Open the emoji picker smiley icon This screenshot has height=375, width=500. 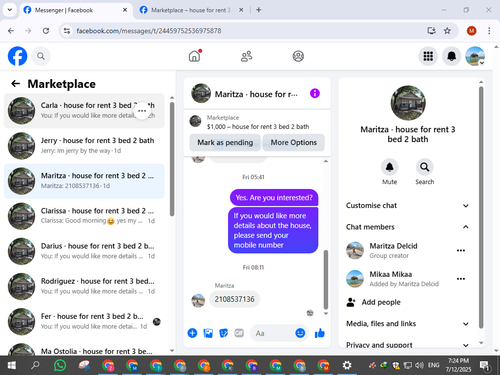click(300, 333)
